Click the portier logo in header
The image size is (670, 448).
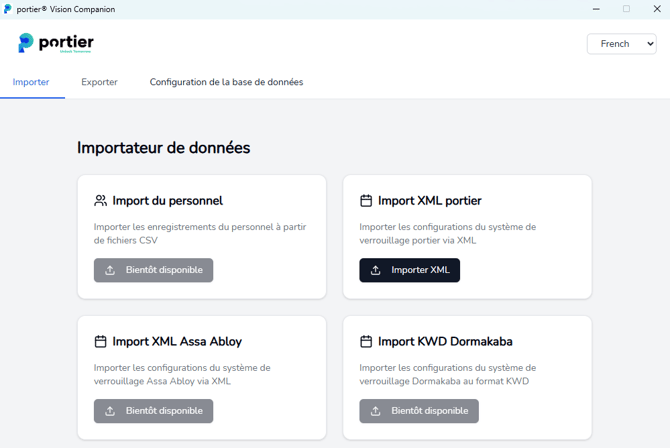(56, 43)
